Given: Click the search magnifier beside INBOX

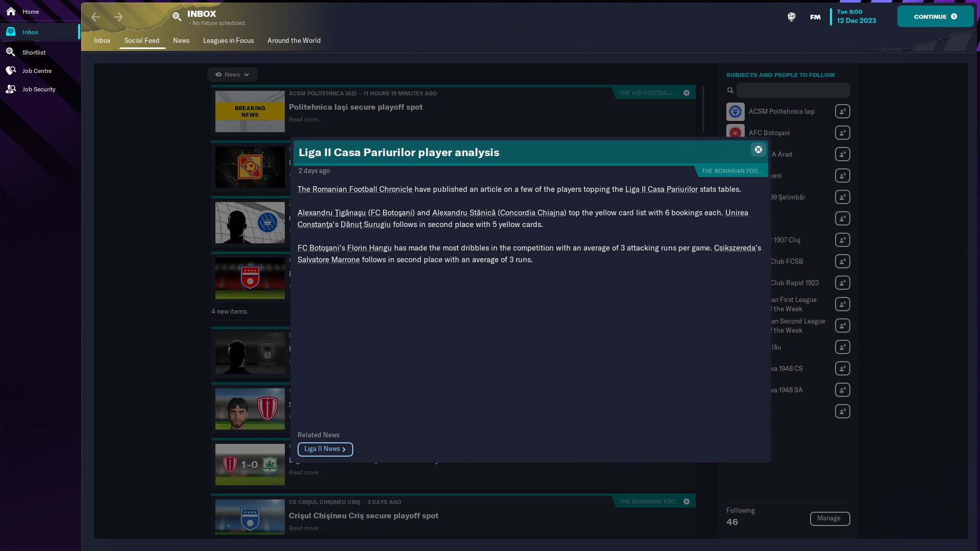Looking at the screenshot, I should 177,16.
